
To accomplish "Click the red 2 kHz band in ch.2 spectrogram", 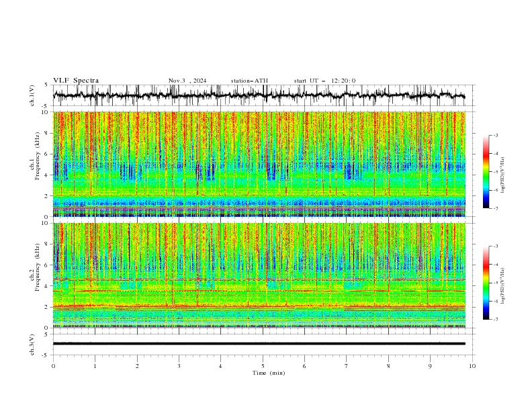I will [259, 306].
